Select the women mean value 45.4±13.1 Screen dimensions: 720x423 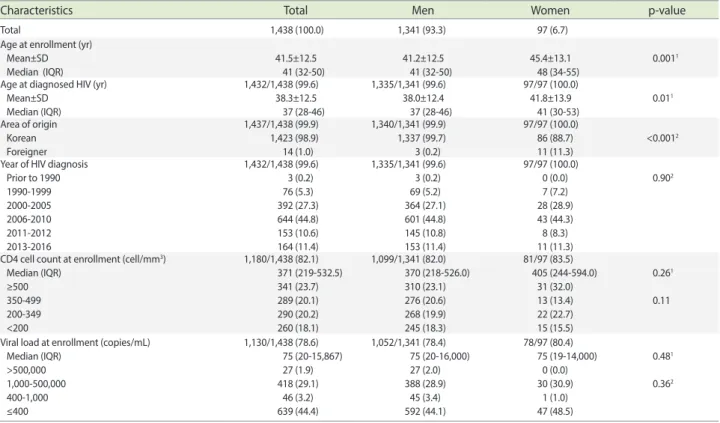tap(550, 58)
